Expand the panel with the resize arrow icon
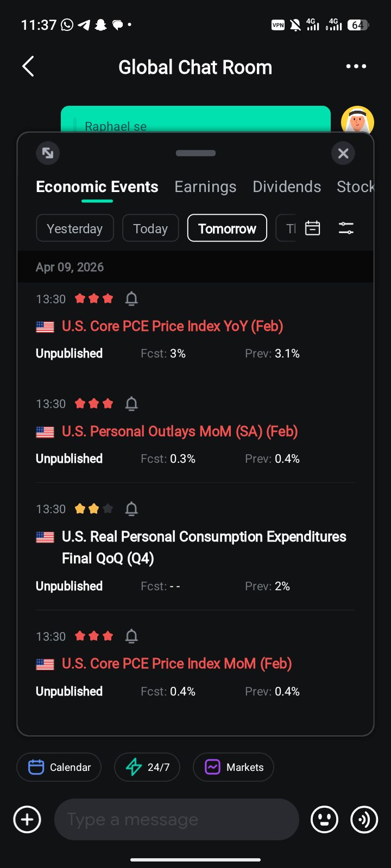The height and width of the screenshot is (868, 391). pos(48,153)
